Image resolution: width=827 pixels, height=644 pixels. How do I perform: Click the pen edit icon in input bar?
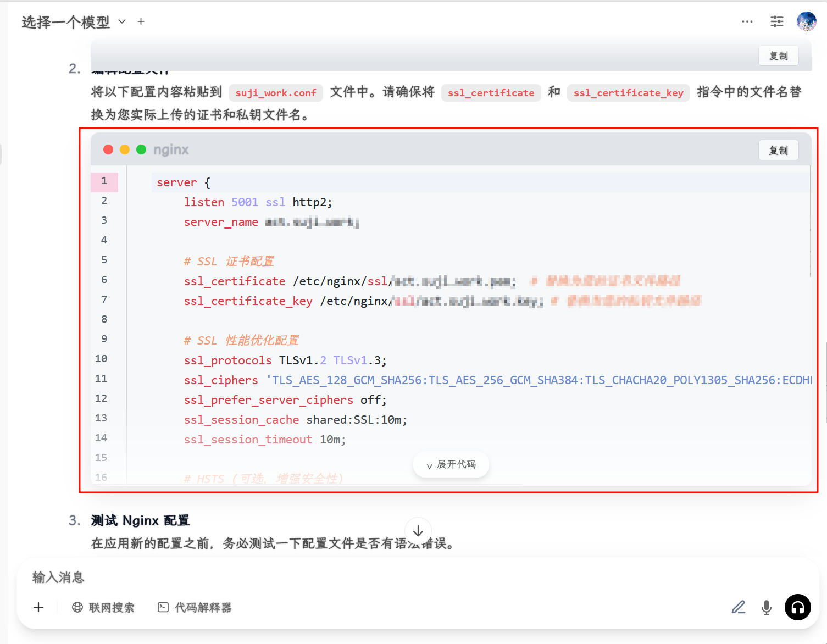(739, 607)
